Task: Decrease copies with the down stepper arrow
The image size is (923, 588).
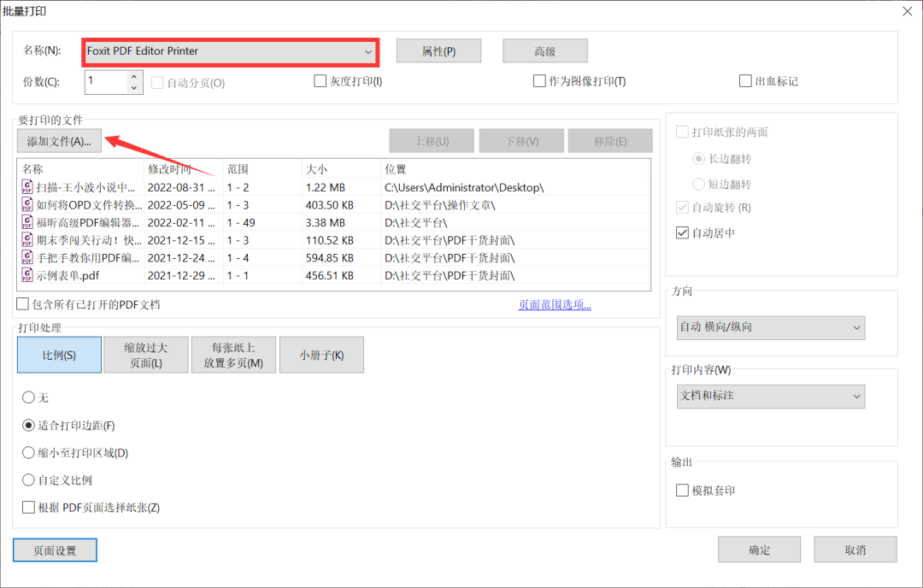Action: (x=134, y=88)
